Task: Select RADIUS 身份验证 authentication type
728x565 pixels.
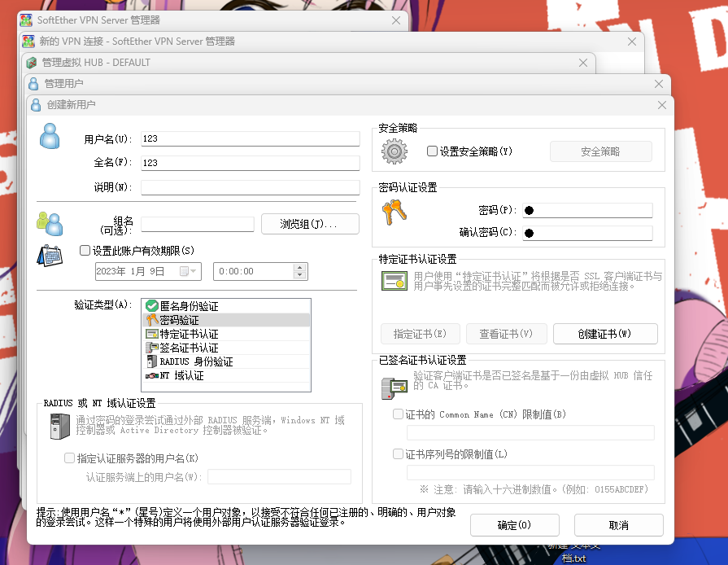Action: 225,361
